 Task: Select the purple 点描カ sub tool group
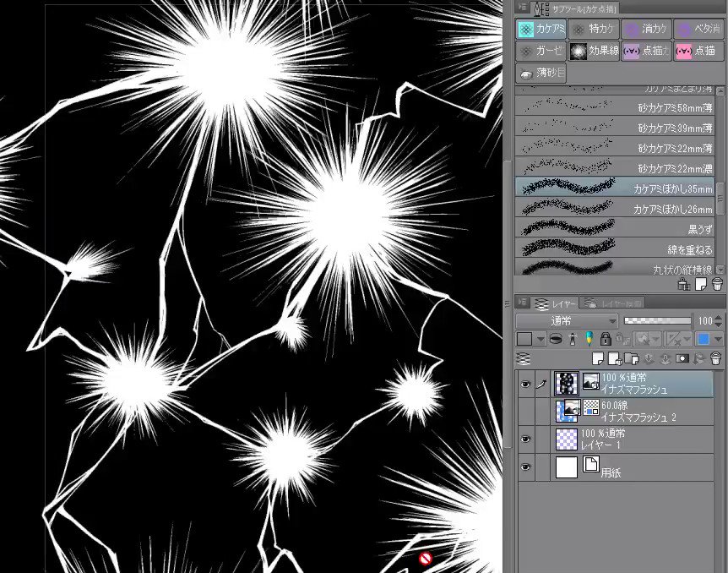pos(646,51)
